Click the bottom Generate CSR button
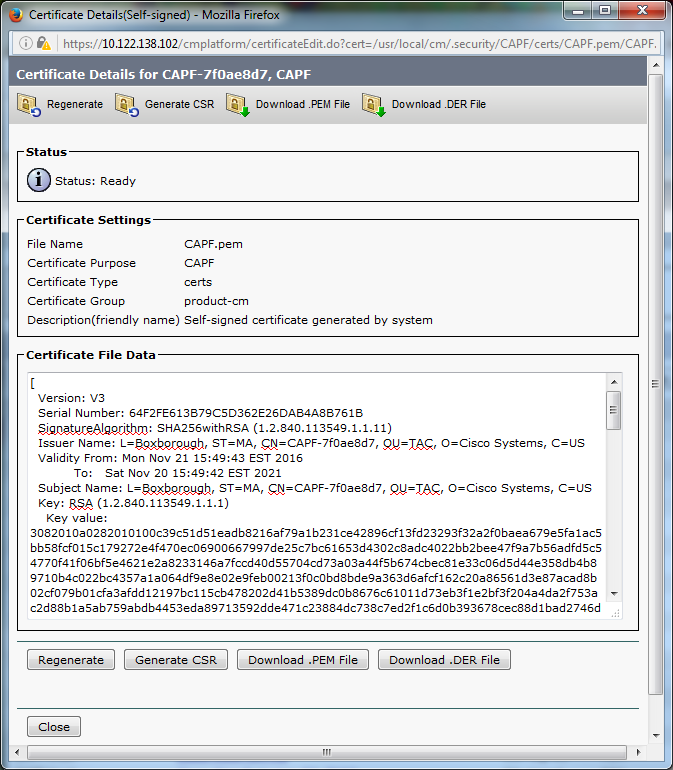Image resolution: width=673 pixels, height=770 pixels. point(176,660)
